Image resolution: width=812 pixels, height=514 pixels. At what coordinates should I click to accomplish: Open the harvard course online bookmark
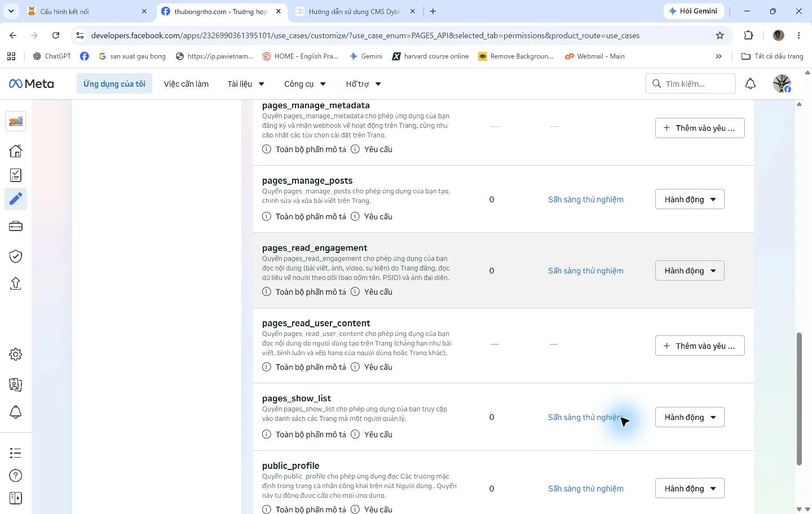[430, 56]
